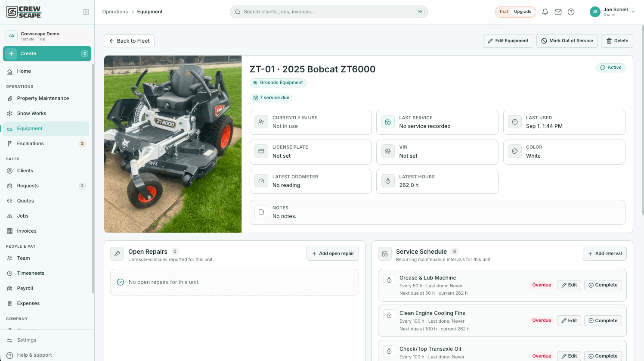
Task: Open the help question mark icon
Action: pyautogui.click(x=571, y=12)
